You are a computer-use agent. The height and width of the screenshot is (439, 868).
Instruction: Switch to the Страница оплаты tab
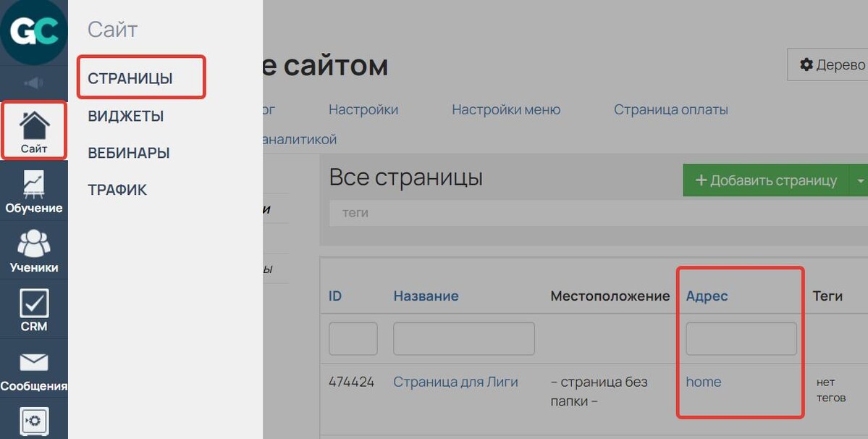tap(670, 109)
